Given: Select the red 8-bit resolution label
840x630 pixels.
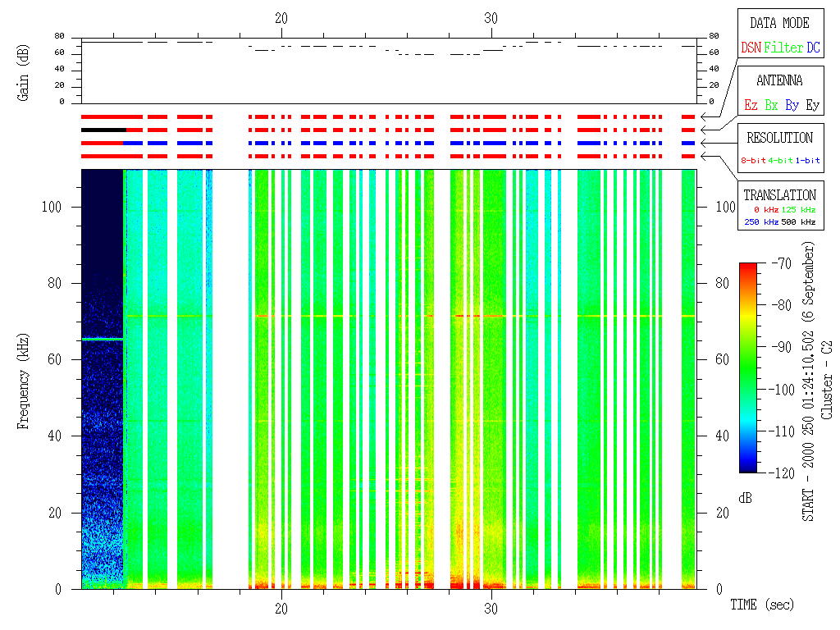Looking at the screenshot, I should pyautogui.click(x=753, y=160).
